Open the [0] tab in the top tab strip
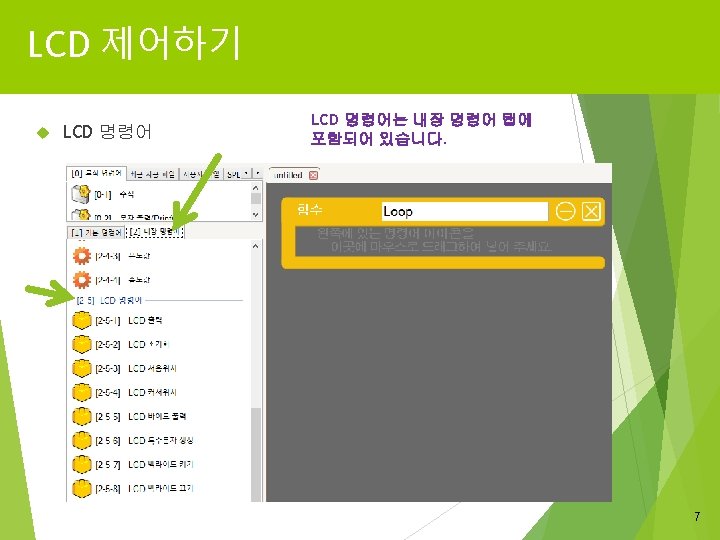The image size is (720, 540). point(96,173)
